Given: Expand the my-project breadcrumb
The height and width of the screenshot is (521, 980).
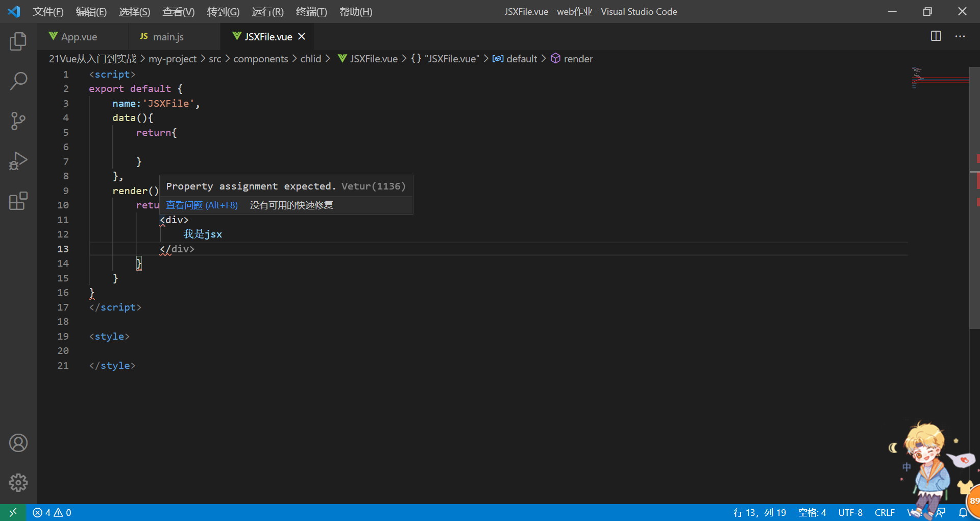Looking at the screenshot, I should tap(173, 59).
